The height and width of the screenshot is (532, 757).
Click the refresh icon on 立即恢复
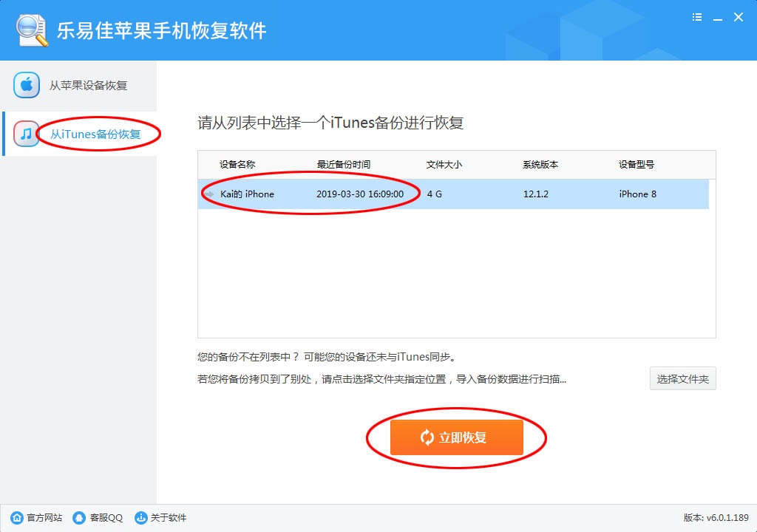click(427, 437)
